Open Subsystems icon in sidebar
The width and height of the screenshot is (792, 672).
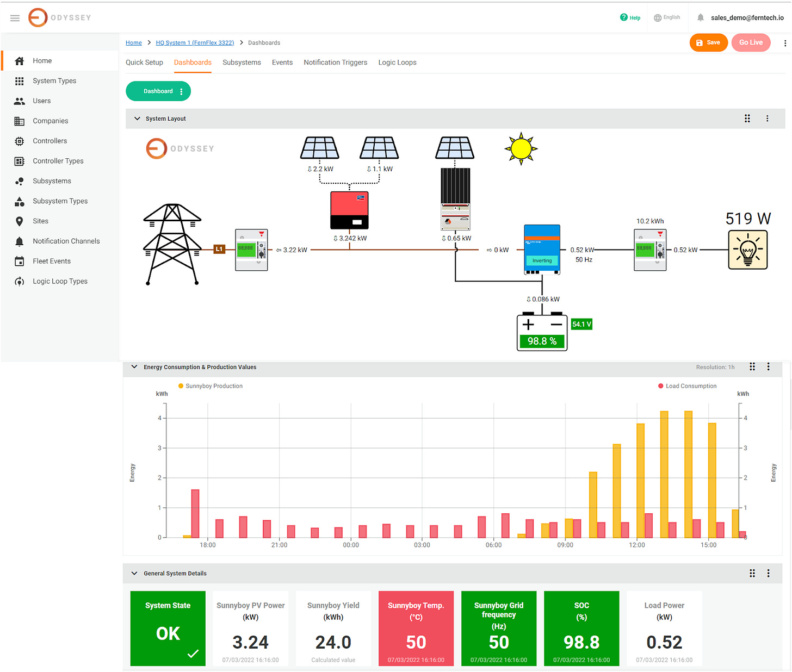[x=20, y=181]
